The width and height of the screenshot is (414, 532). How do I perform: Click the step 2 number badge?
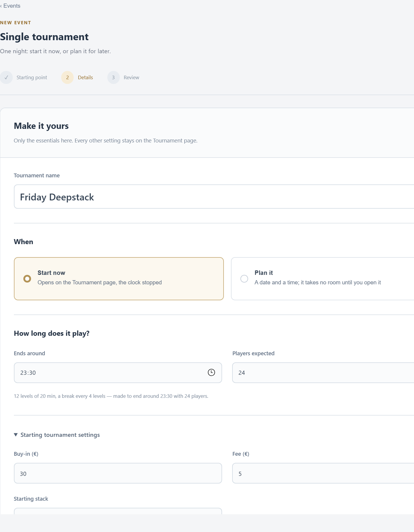pos(67,77)
